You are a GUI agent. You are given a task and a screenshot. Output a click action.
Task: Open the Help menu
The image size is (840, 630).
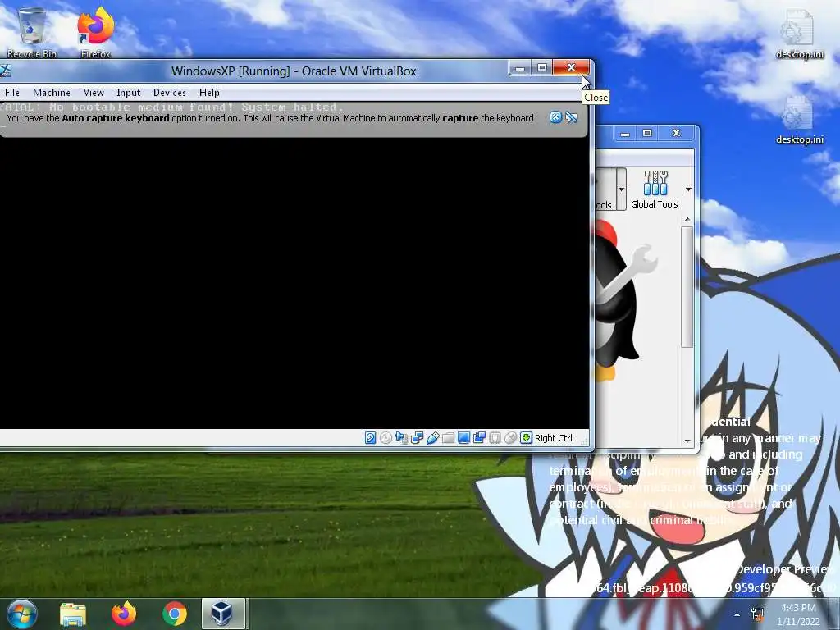click(209, 93)
